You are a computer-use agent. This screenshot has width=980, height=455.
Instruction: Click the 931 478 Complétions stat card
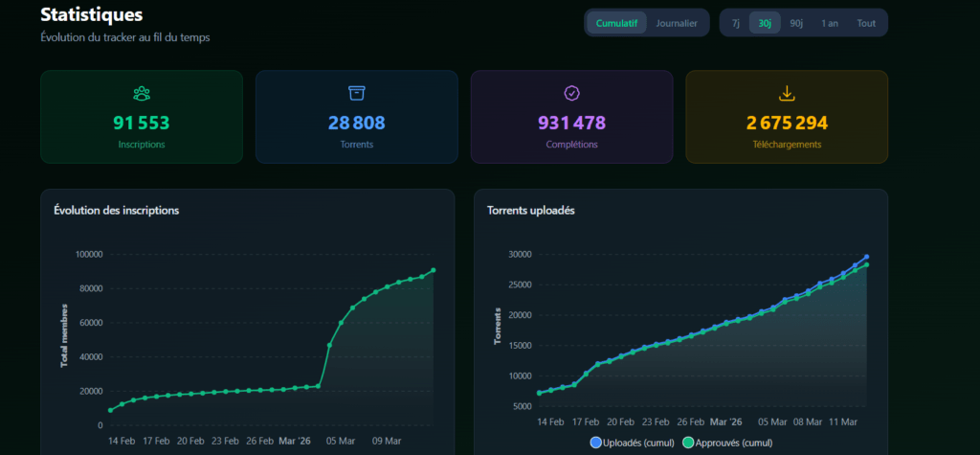[571, 117]
